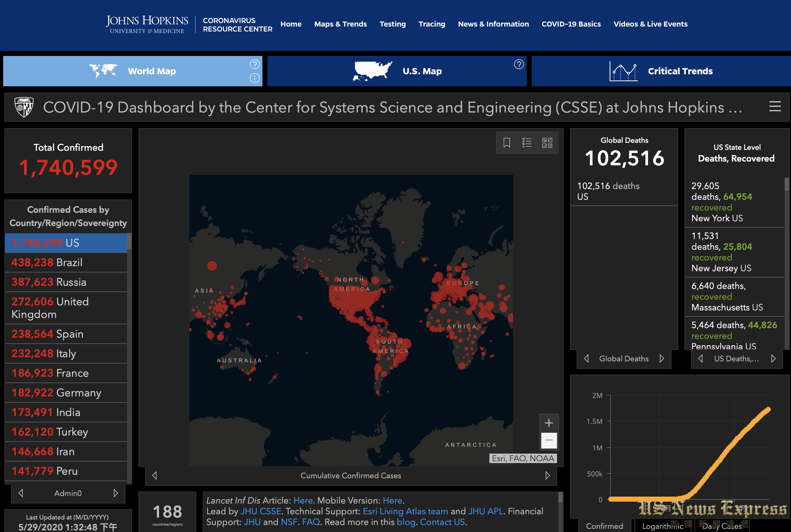
Task: Click the World Map help question icon
Action: [x=254, y=64]
